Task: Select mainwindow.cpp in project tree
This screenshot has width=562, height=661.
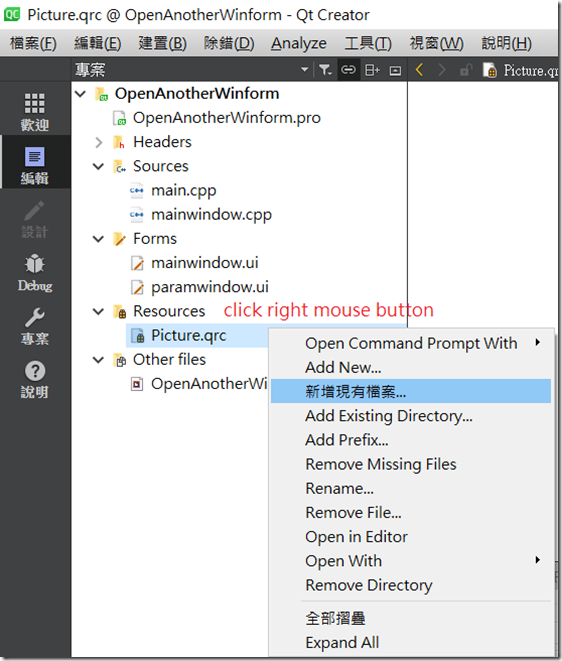Action: pos(211,215)
